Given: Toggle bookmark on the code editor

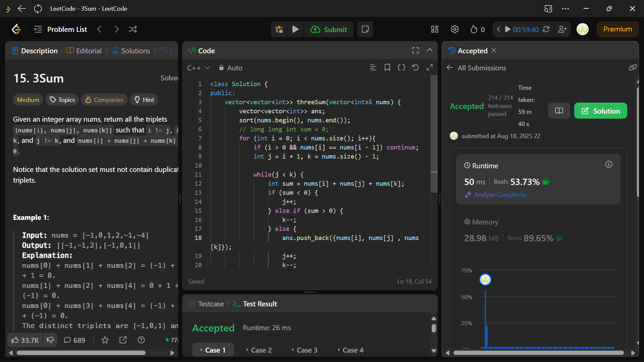Looking at the screenshot, I should (387, 68).
